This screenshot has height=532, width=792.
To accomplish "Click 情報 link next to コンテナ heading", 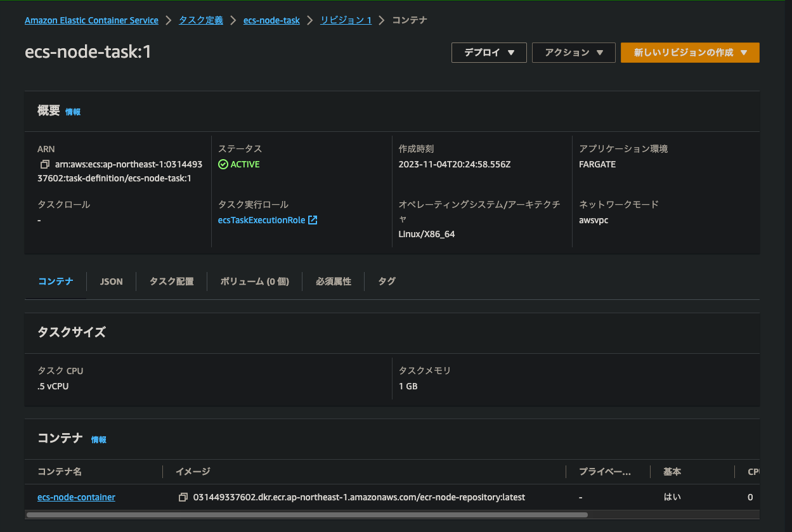I will pos(99,439).
